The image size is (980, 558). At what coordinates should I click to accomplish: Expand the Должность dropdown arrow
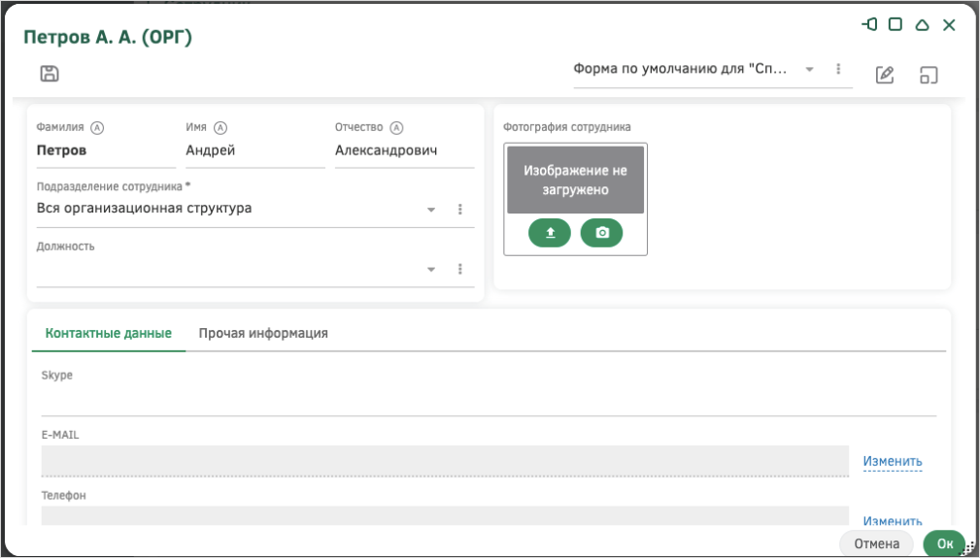click(x=431, y=270)
